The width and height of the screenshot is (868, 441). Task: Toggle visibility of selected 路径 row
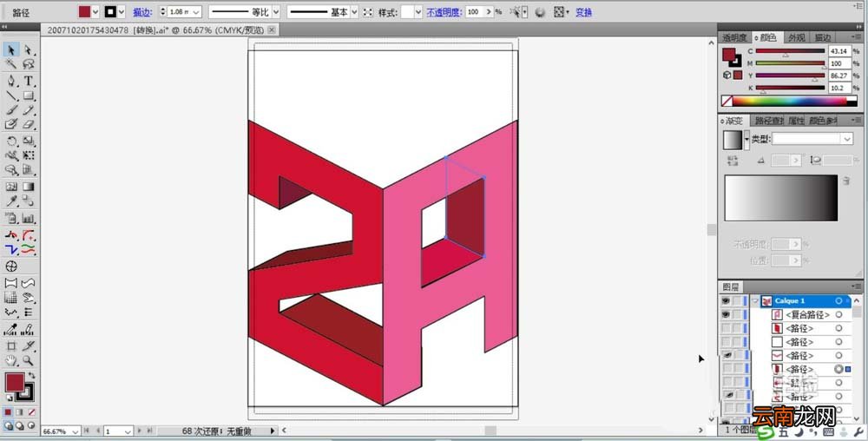(726, 369)
